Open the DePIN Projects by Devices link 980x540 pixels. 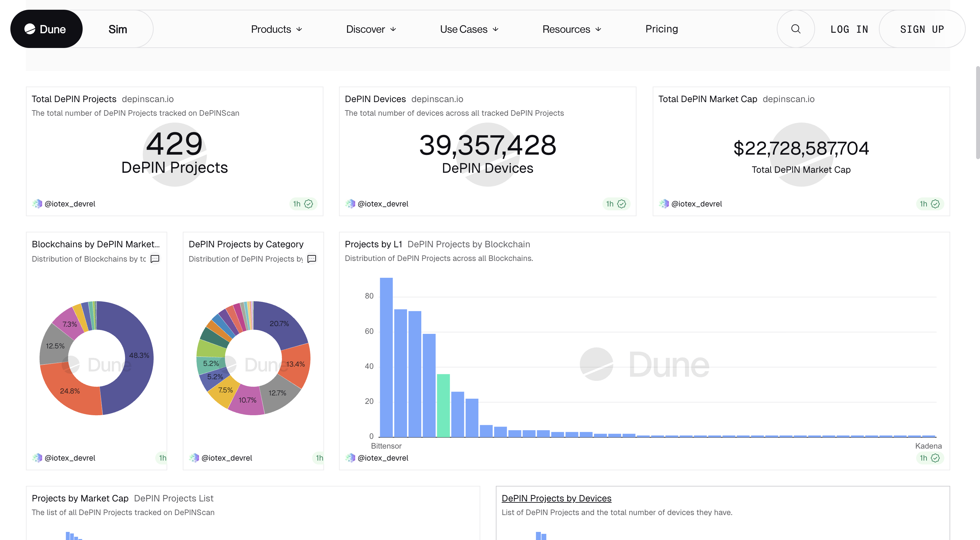556,498
